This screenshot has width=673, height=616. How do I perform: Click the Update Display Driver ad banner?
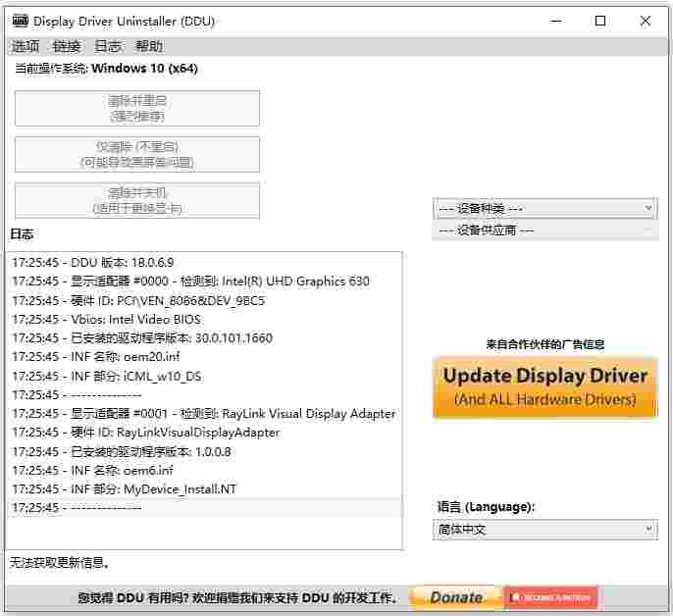(545, 386)
